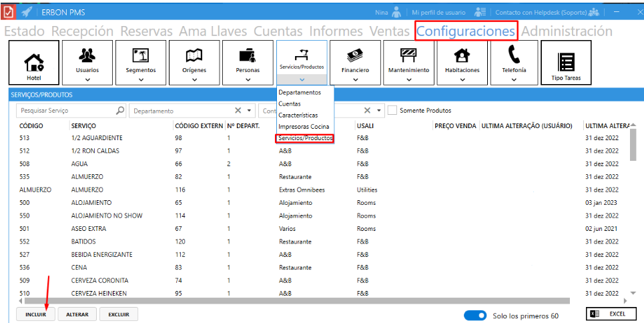
Task: Select the Mantenimiento barrier icon
Action: coord(408,55)
